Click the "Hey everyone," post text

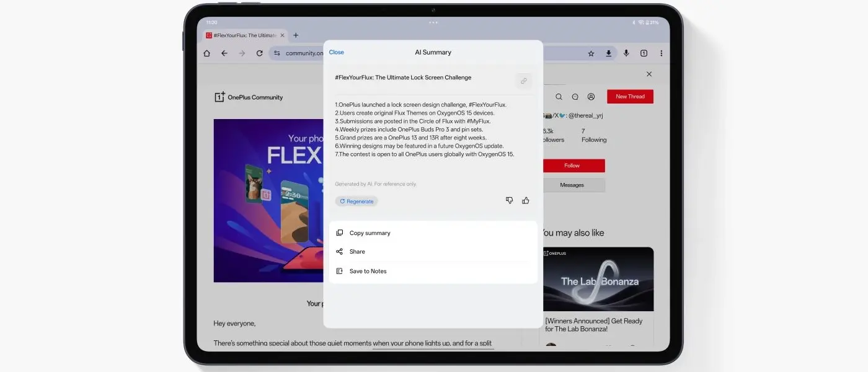pos(234,323)
